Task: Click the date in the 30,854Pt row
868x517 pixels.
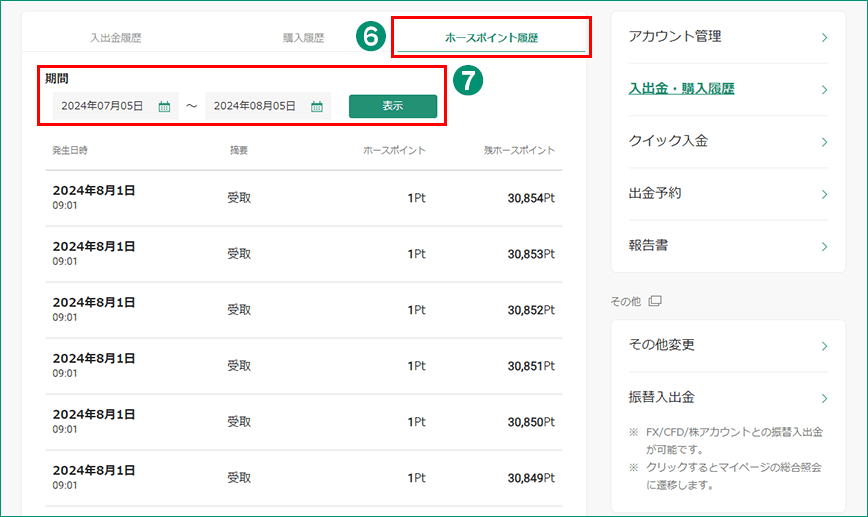Action: pos(94,190)
